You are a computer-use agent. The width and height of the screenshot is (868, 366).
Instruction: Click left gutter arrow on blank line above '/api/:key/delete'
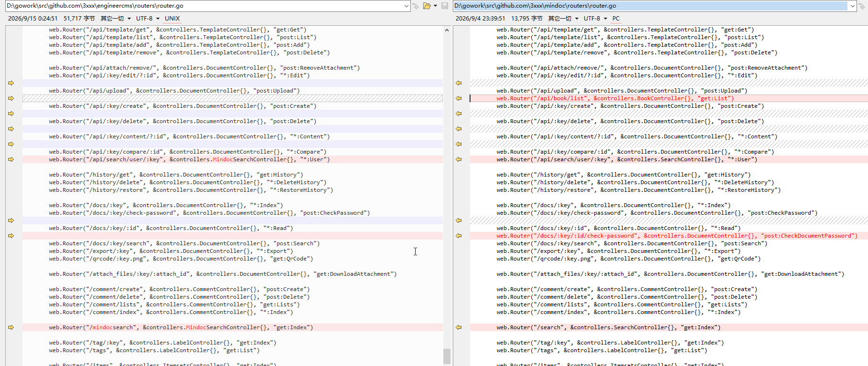pos(11,114)
